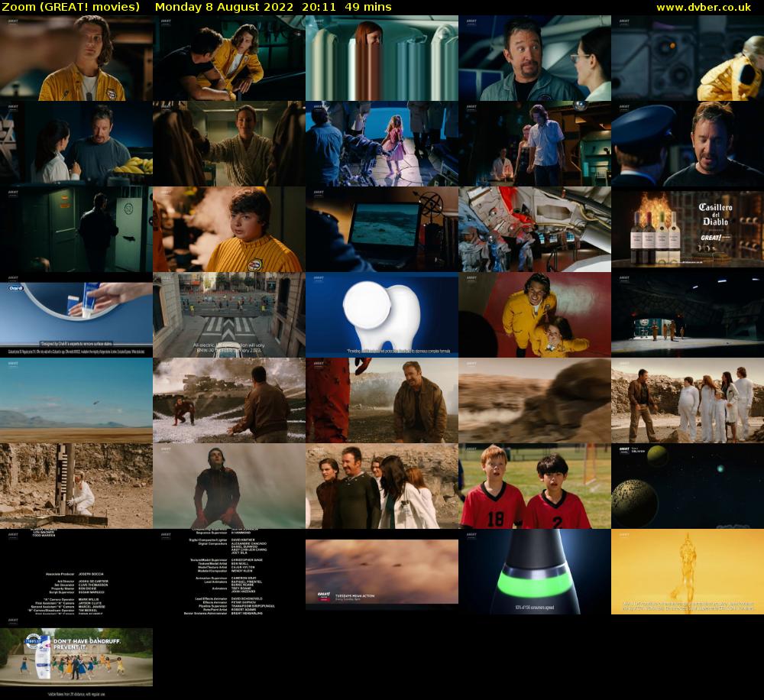Screen dimensions: 764x700
Task: Open the group in white suits thumbnail
Action: pos(688,400)
